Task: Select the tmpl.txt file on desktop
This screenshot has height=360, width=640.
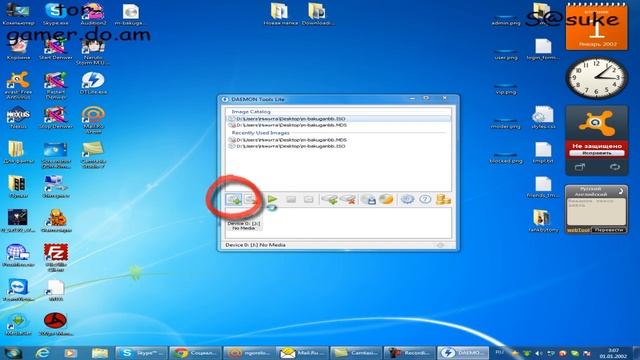Action: 543,153
